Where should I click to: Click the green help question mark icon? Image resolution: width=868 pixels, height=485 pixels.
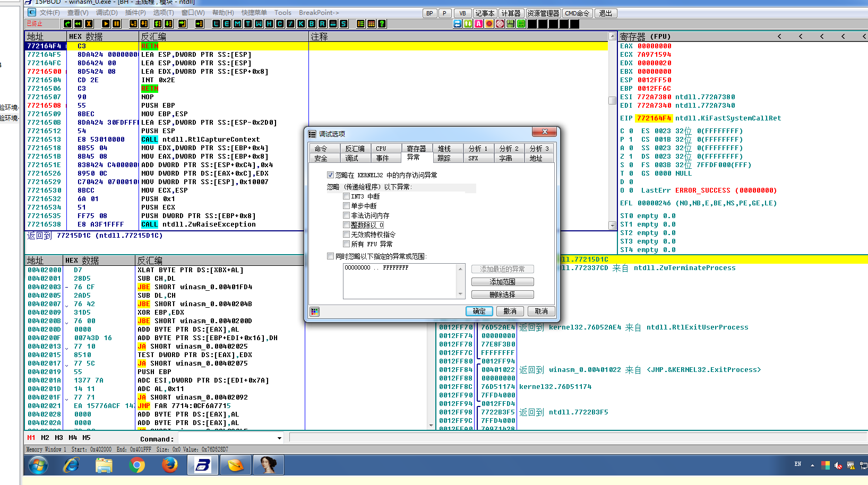click(382, 24)
